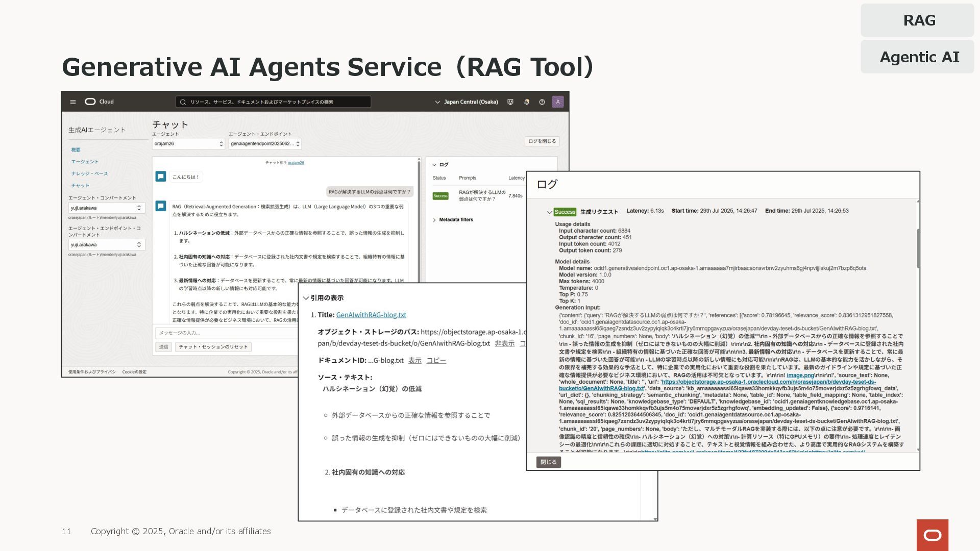Click the red Oracle logo in slide corner

933,535
